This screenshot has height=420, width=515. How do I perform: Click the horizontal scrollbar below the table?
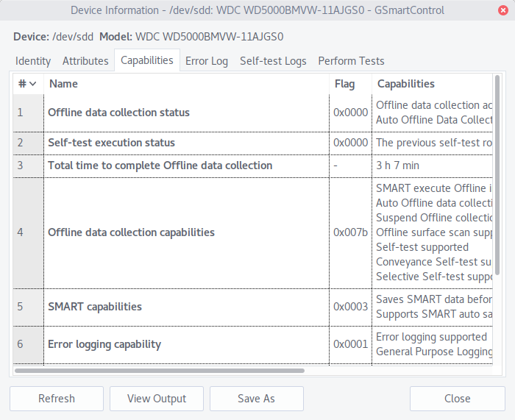tap(160, 371)
